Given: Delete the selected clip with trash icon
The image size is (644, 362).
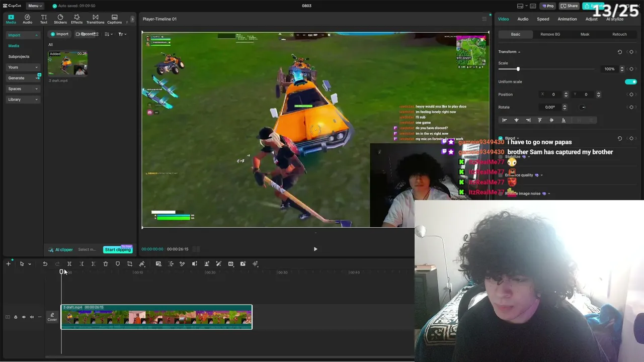Looking at the screenshot, I should (x=106, y=264).
